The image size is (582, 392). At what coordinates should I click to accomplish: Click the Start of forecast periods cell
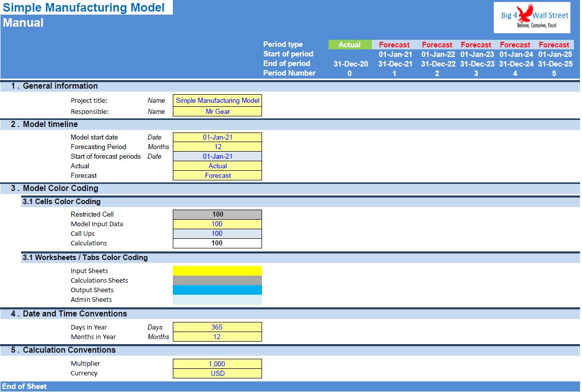218,157
